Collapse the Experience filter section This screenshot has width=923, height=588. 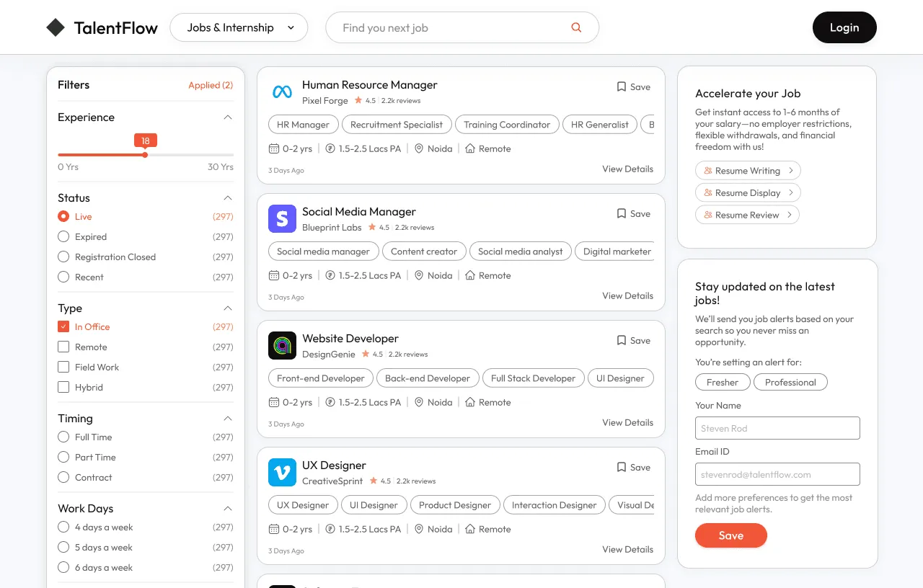[x=228, y=117]
